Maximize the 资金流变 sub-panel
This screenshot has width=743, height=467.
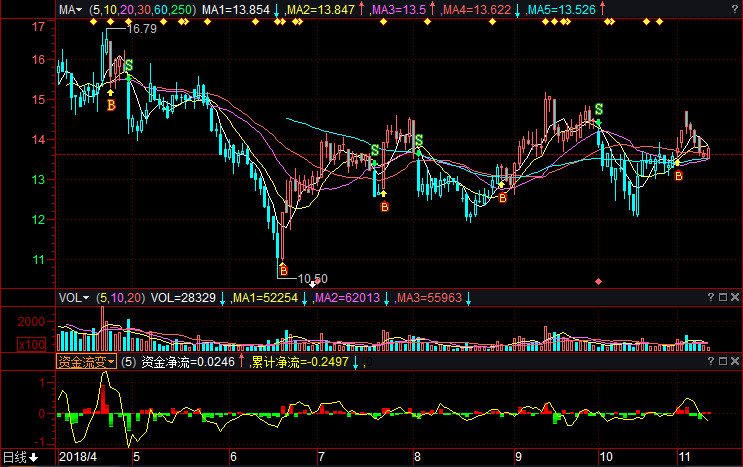(723, 361)
